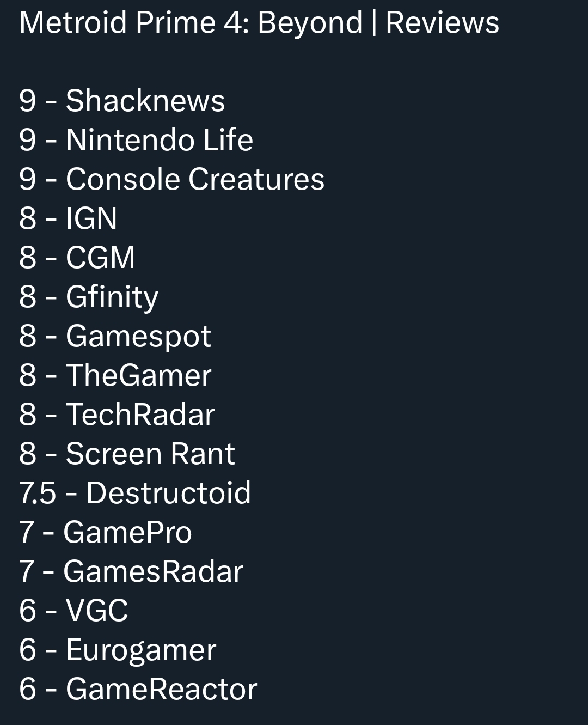The width and height of the screenshot is (588, 725).
Task: Select the Gamespot review line
Action: (138, 336)
